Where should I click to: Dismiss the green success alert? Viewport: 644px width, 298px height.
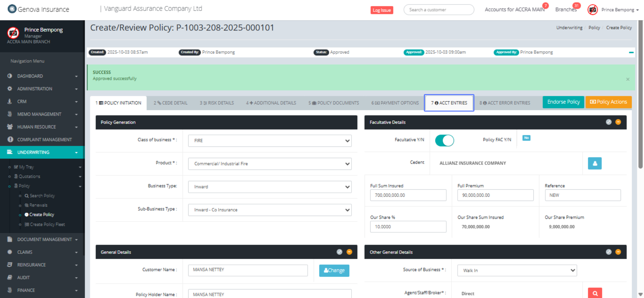[627, 79]
